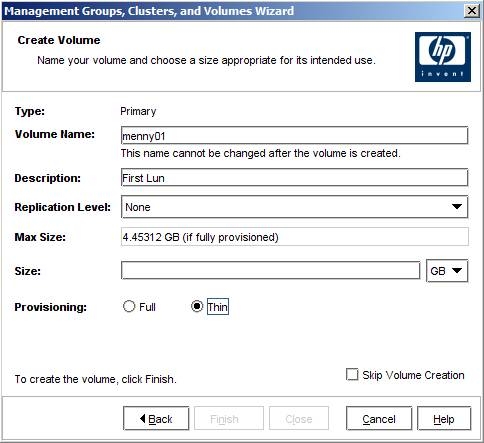Focus the Volume Name field containing menny01
Screen dimensions: 484x443
click(294, 135)
